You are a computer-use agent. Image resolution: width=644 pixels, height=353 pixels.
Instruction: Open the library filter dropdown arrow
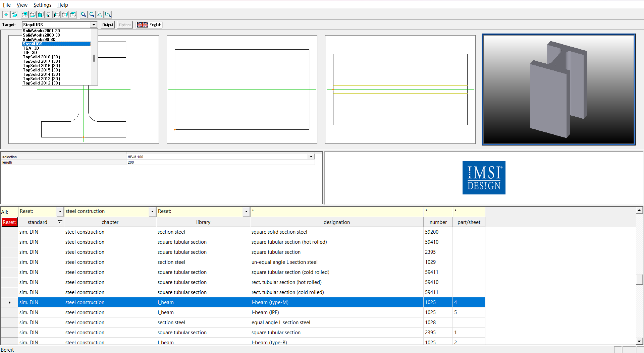(246, 212)
